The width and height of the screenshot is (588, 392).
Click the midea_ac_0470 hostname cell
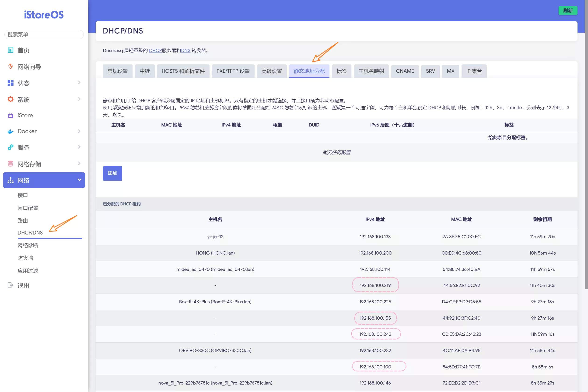pyautogui.click(x=215, y=269)
